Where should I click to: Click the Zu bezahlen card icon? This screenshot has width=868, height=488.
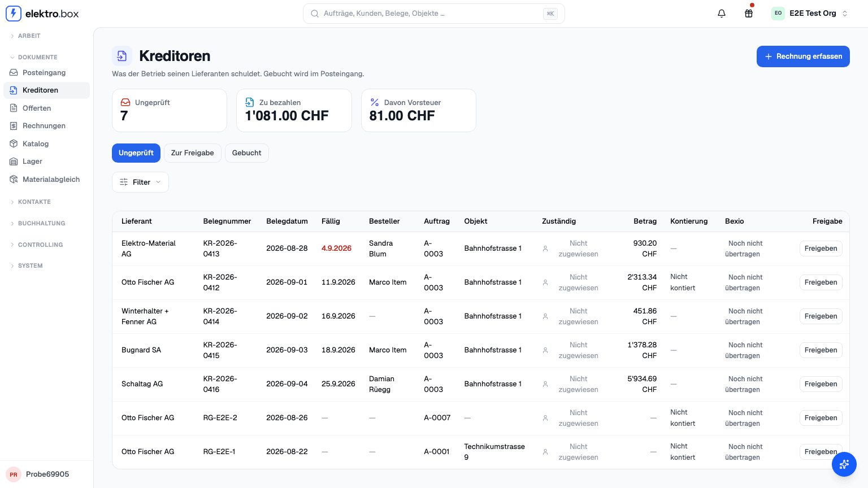coord(250,102)
